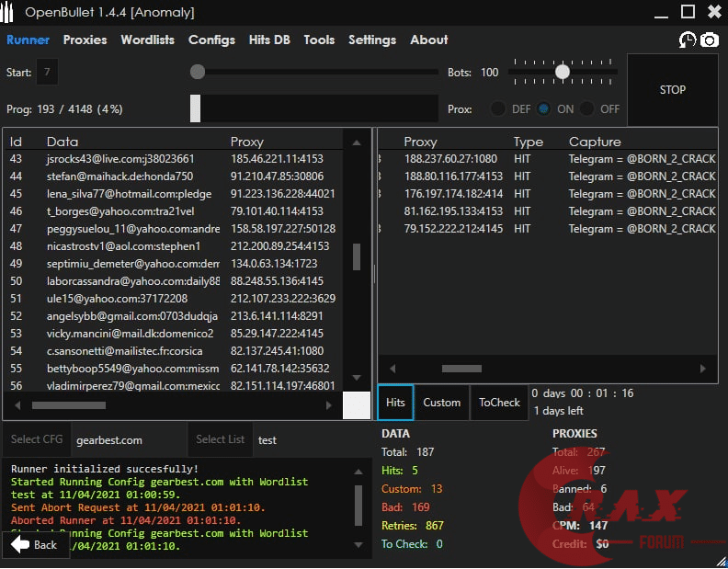
Task: Sort the data list by Id column
Action: point(16,142)
